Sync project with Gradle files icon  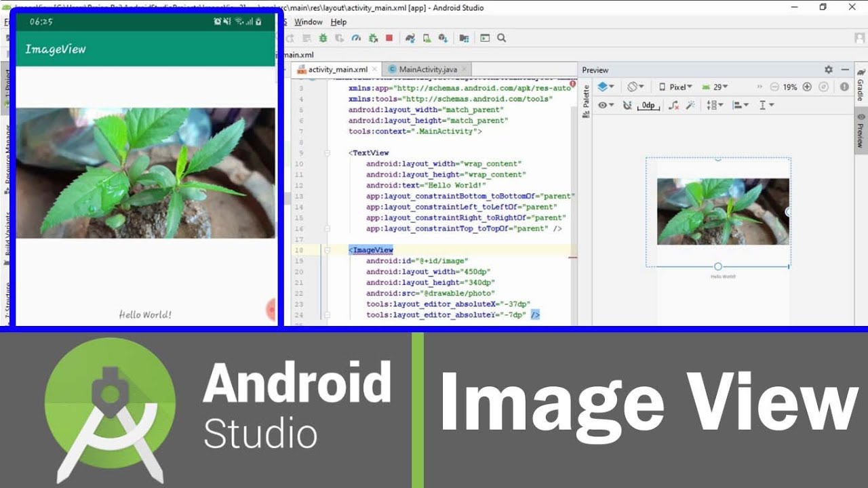pos(410,38)
